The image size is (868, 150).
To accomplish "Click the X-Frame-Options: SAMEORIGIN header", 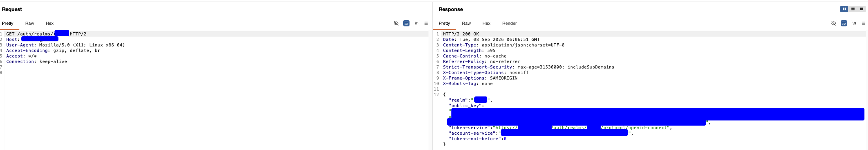I will coord(480,78).
